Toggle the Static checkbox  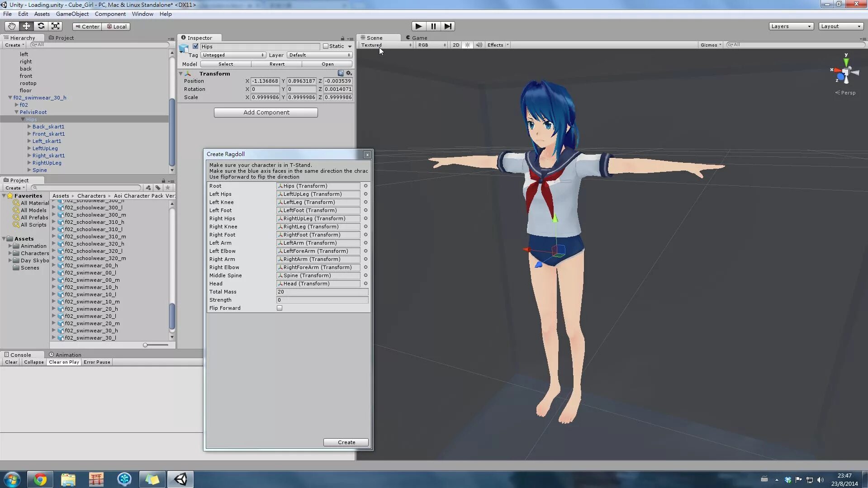[325, 46]
